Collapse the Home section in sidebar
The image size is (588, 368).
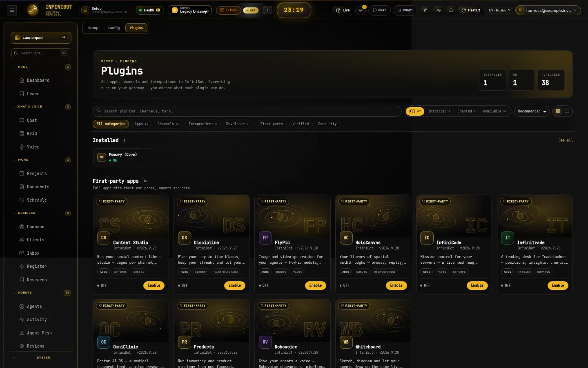click(41, 67)
